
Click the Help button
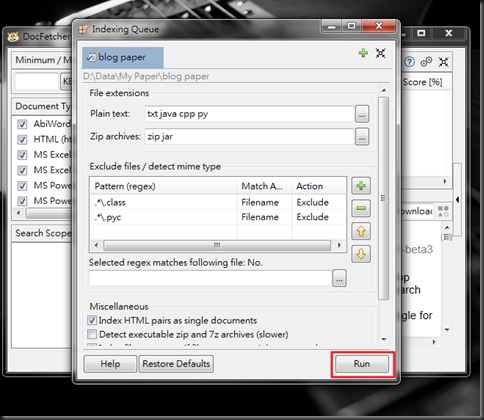(110, 364)
